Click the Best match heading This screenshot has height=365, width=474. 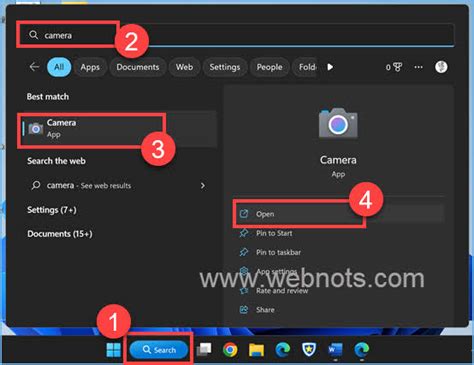(x=48, y=97)
